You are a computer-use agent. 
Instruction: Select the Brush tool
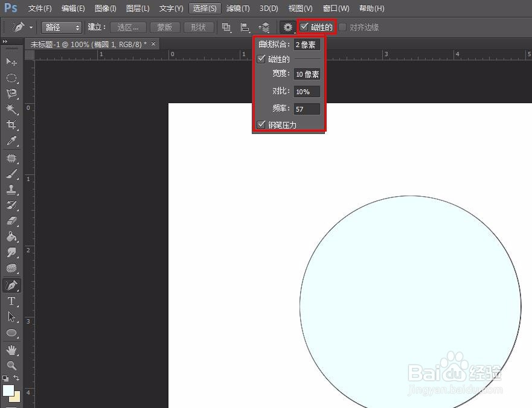(x=11, y=174)
